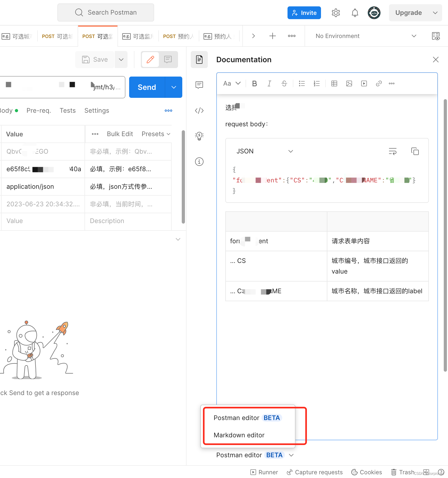Expand the Upgrade dropdown arrow
Image resolution: width=448 pixels, height=478 pixels.
click(435, 13)
